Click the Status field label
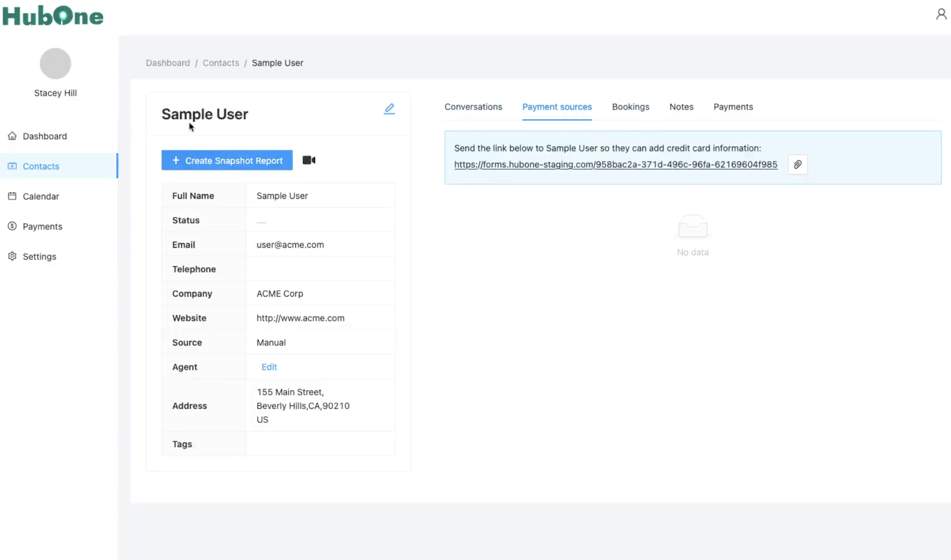This screenshot has width=951, height=560. point(186,220)
